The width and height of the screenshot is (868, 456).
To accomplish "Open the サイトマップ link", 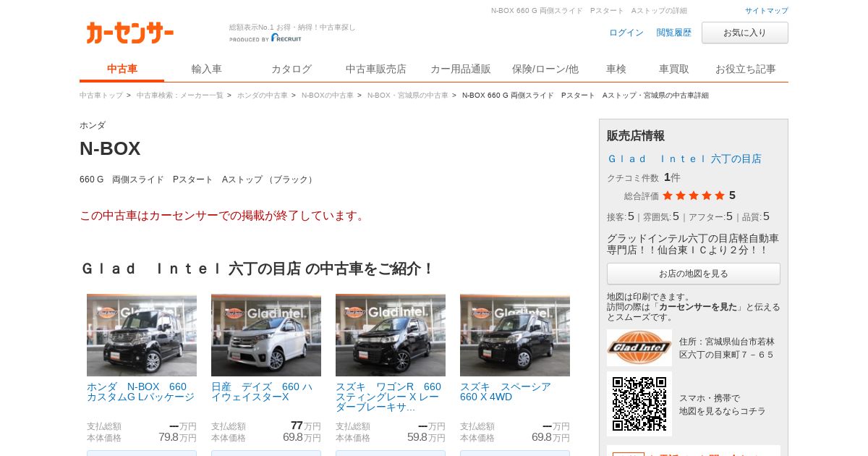I will (767, 11).
